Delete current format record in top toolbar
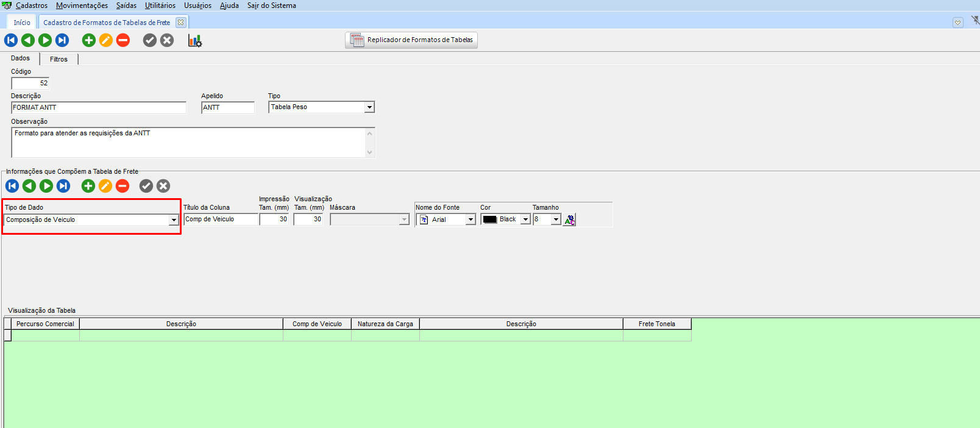980x428 pixels. point(123,40)
